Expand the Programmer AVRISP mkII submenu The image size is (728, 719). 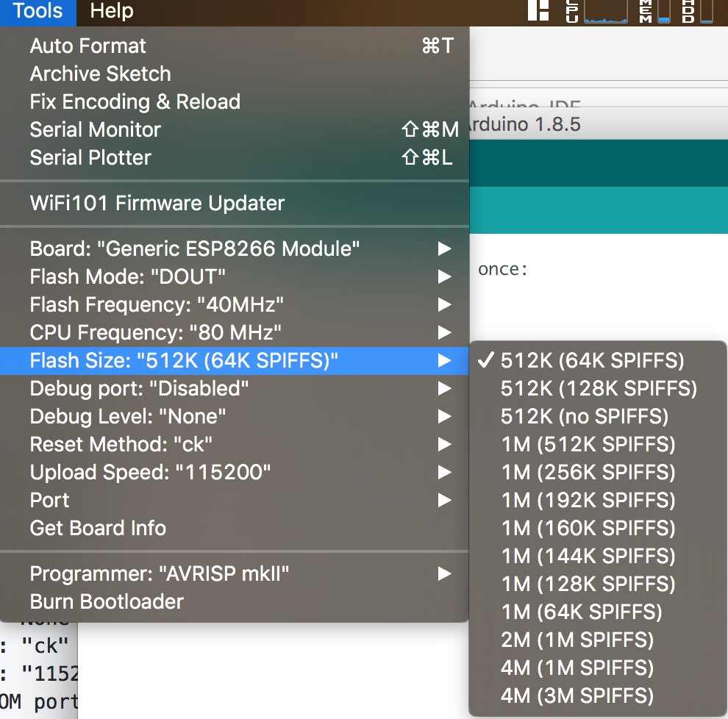235,573
